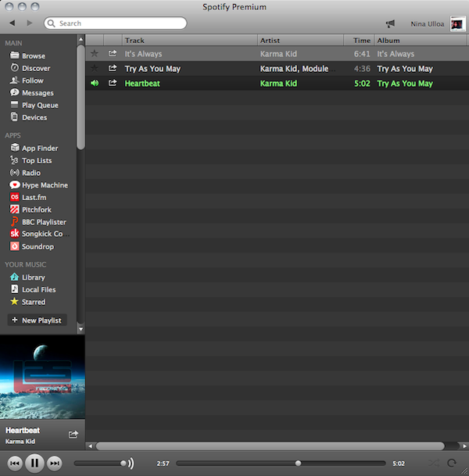Adjust the volume slider

tap(100, 463)
